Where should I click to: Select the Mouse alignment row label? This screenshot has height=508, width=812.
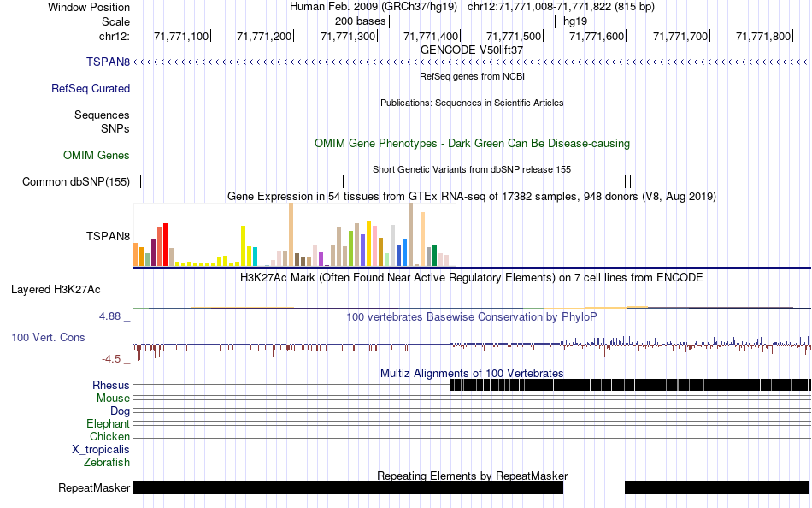[x=113, y=399]
